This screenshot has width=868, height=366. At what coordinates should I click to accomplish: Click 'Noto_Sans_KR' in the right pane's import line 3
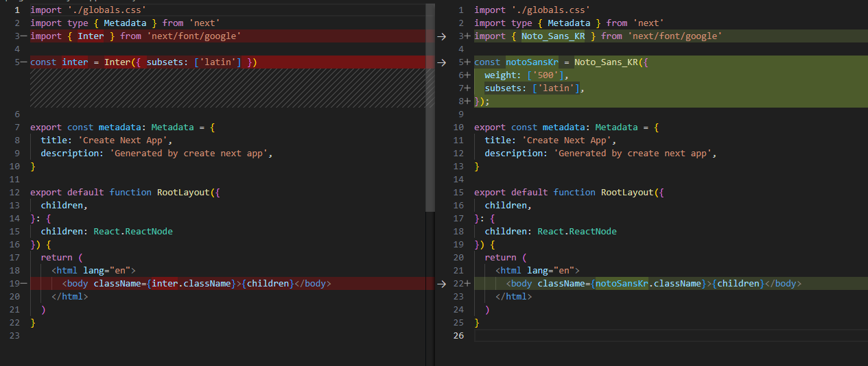tap(553, 36)
